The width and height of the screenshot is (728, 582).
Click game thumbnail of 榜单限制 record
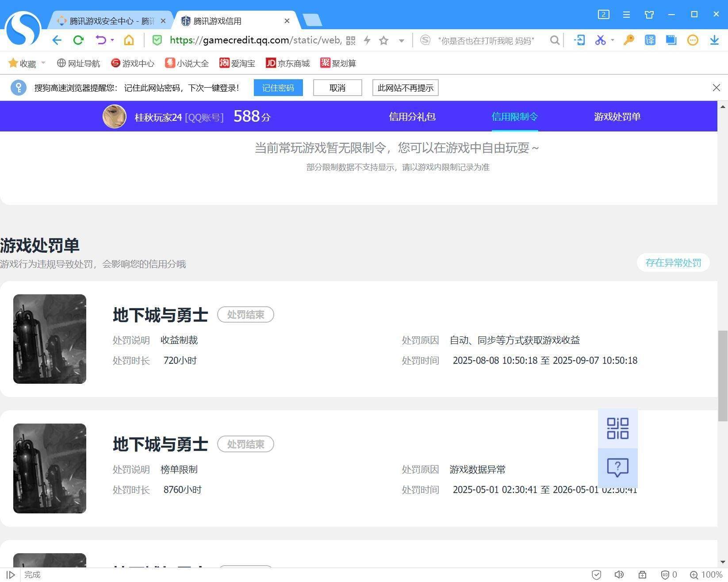point(50,468)
